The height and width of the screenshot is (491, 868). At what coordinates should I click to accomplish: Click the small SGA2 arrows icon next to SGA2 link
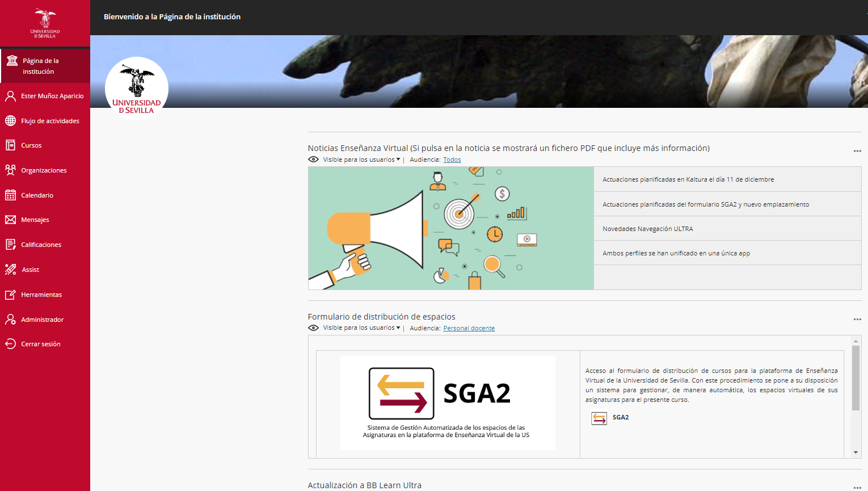point(599,418)
